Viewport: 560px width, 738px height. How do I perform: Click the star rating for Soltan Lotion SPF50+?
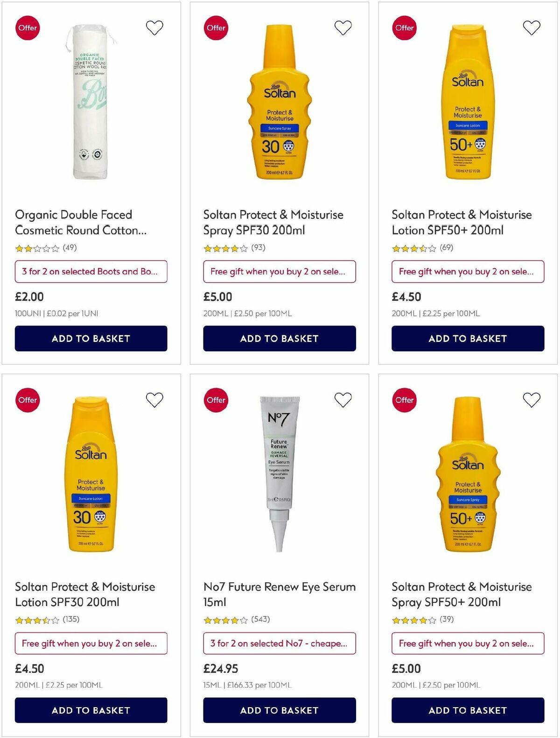[415, 249]
